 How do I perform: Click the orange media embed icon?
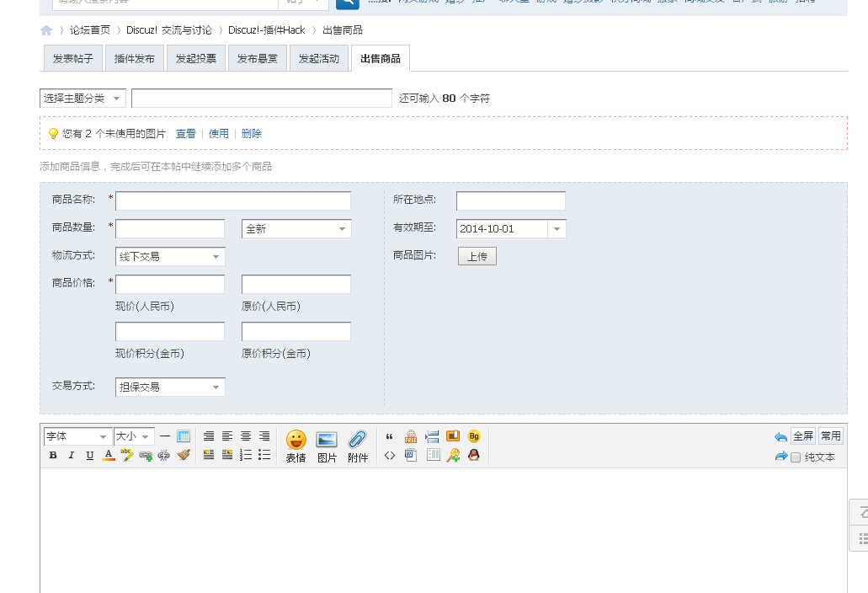click(x=453, y=436)
